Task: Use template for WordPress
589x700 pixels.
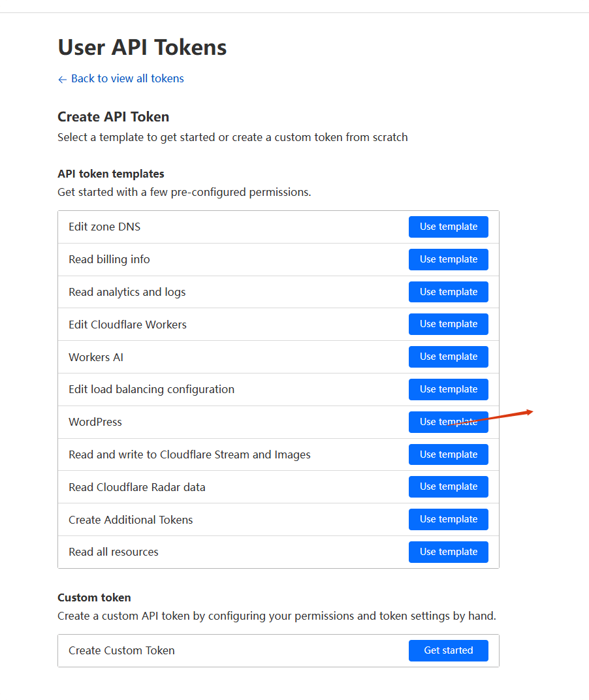Action: [x=449, y=422]
